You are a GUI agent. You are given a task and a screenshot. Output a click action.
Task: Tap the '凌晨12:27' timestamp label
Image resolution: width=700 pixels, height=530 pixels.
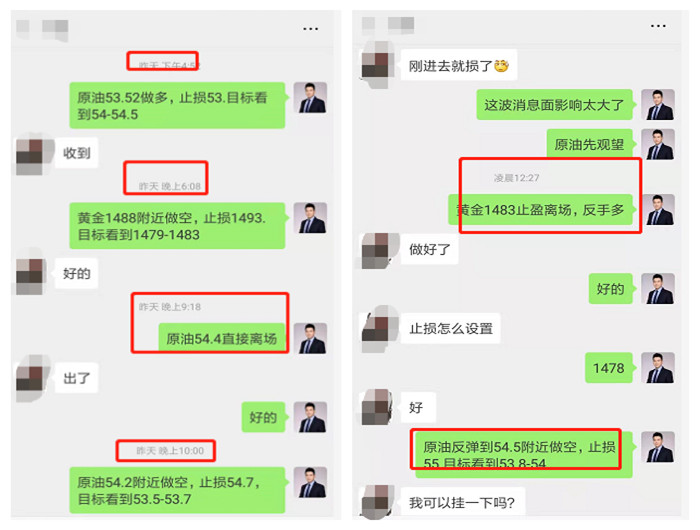[x=517, y=178]
